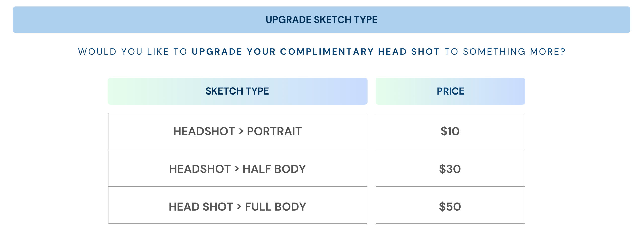The image size is (644, 235).
Task: Click the chevron arrow before Half Body
Action: click(237, 169)
